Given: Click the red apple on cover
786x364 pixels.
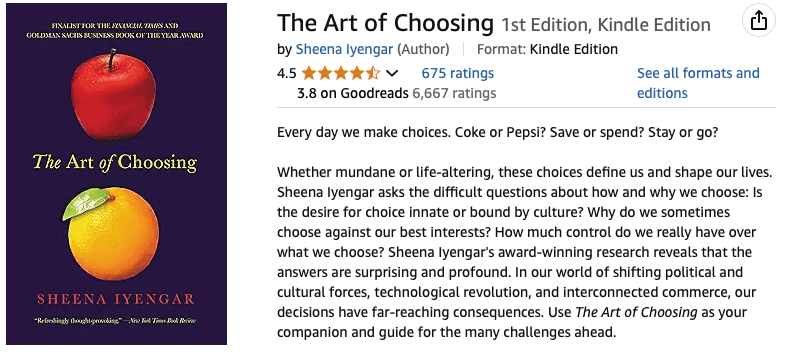Looking at the screenshot, I should tap(113, 95).
